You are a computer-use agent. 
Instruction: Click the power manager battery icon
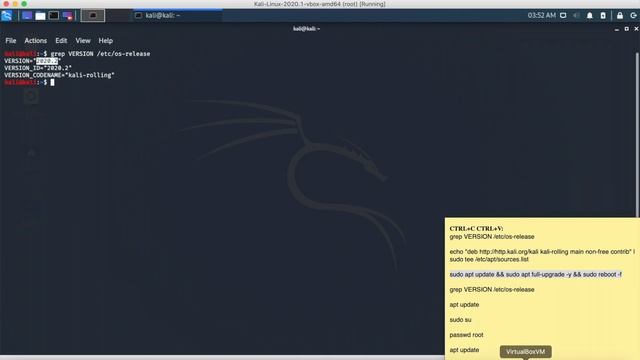click(603, 16)
